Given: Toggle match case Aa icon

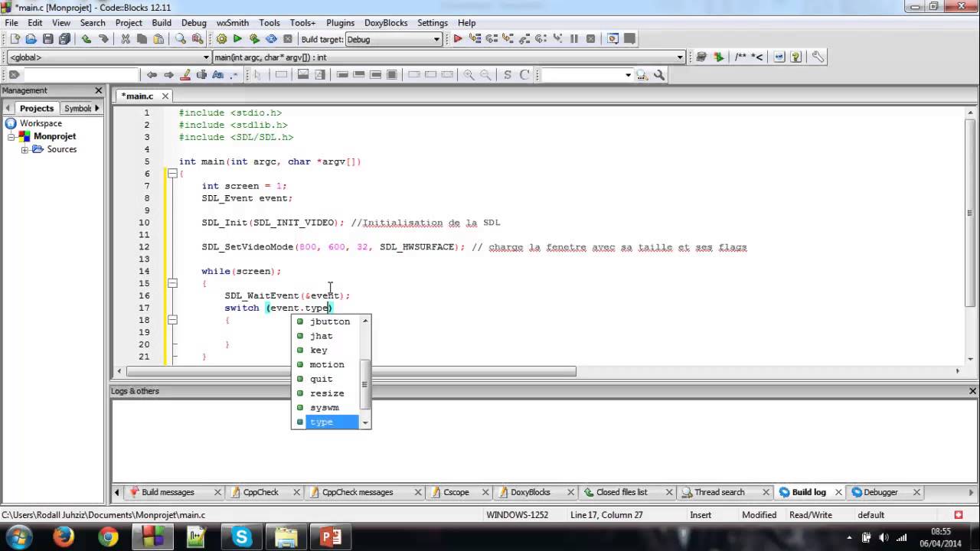Looking at the screenshot, I should [x=217, y=75].
